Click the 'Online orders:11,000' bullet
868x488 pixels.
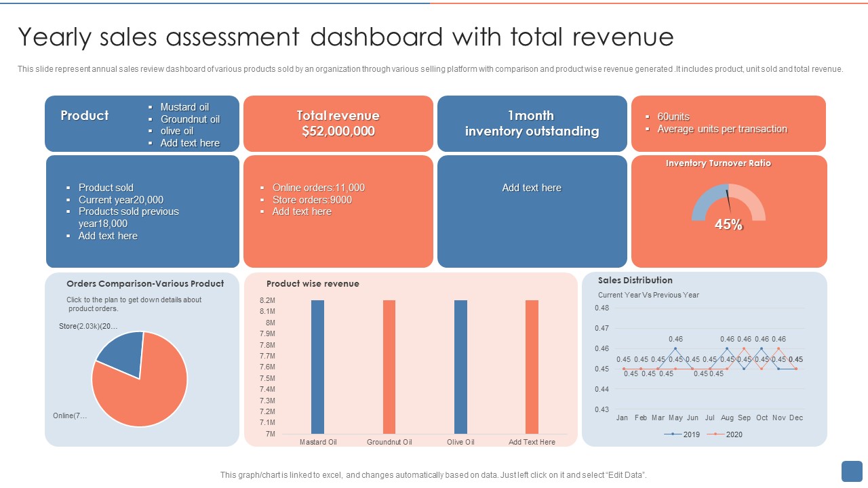319,188
